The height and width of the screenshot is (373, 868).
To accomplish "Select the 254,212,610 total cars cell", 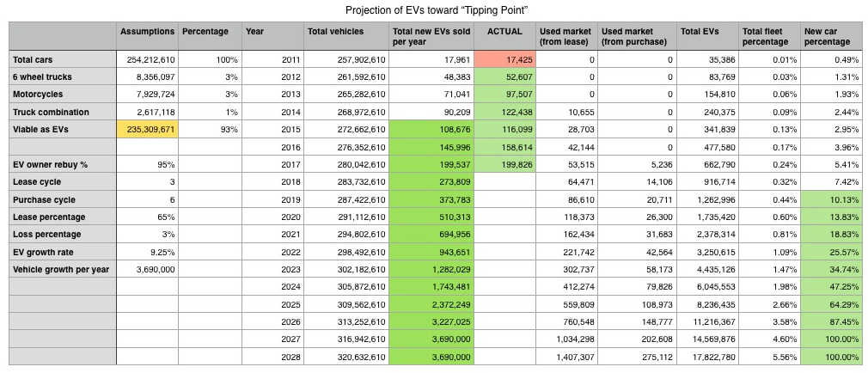I will coord(148,59).
